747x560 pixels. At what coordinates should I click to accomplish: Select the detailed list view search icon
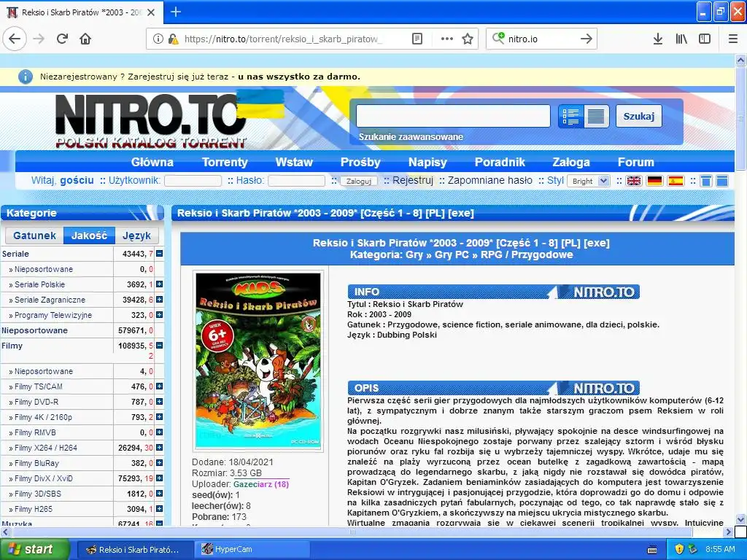(x=570, y=116)
